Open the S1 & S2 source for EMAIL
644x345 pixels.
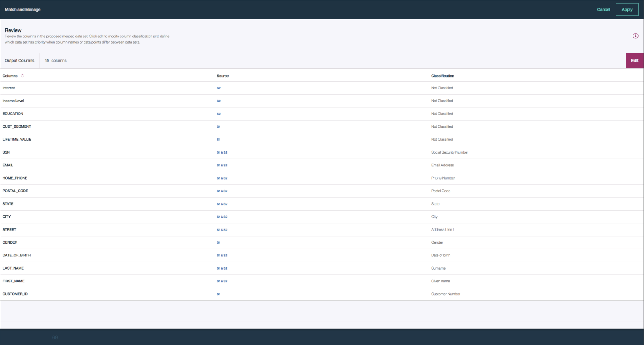pyautogui.click(x=222, y=165)
